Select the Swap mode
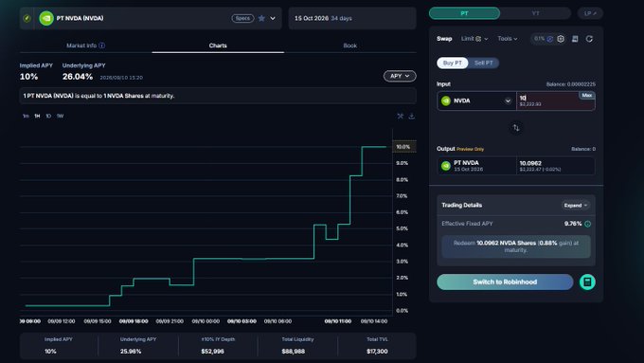 pyautogui.click(x=444, y=39)
